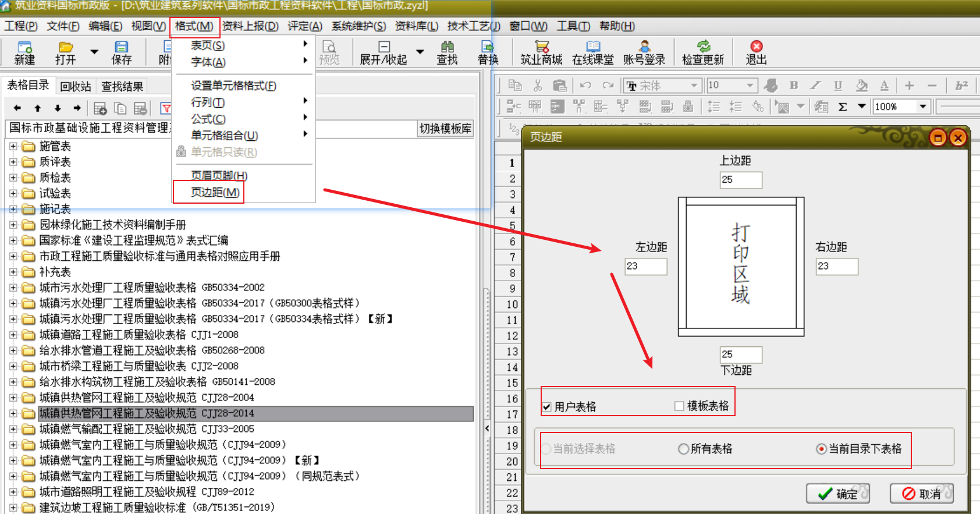Click the 新建 (New) toolbar icon
The image size is (980, 514).
pyautogui.click(x=24, y=47)
